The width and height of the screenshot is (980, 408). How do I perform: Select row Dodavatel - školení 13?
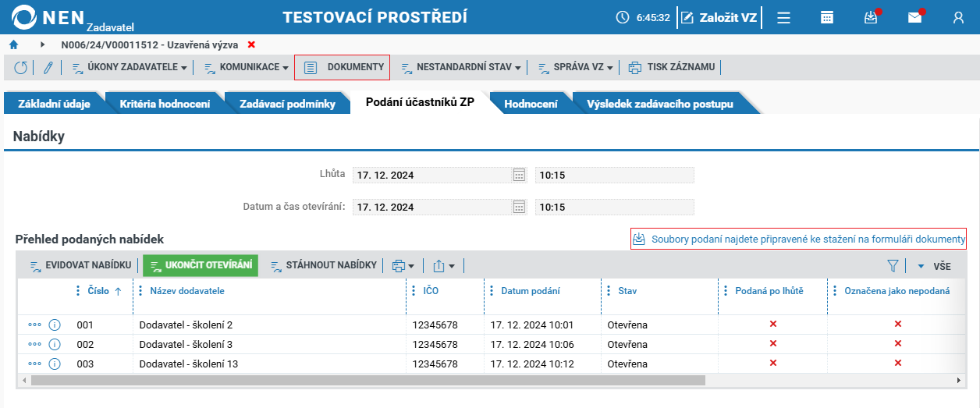[491, 364]
